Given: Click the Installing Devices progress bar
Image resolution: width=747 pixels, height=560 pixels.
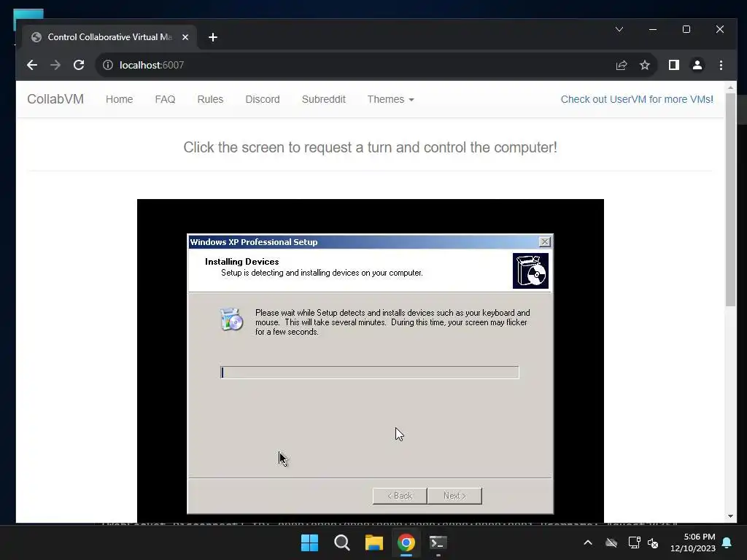Looking at the screenshot, I should coord(370,373).
